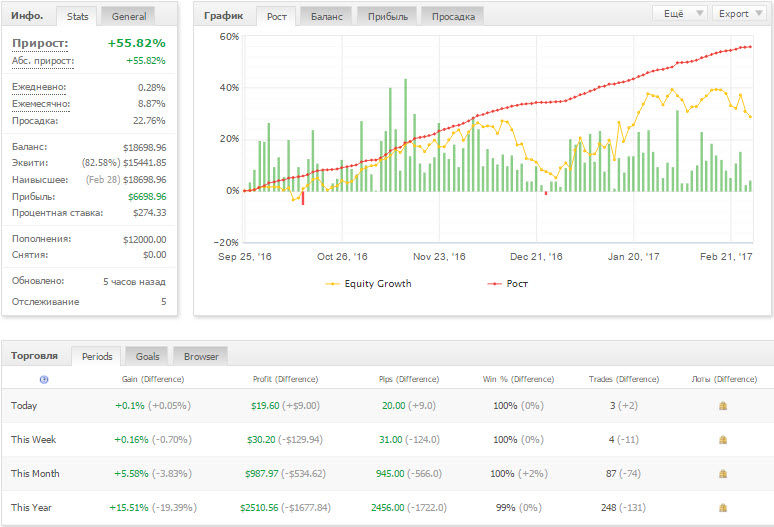774x527 pixels.
Task: Click the Прирост label link
Action: (40, 43)
